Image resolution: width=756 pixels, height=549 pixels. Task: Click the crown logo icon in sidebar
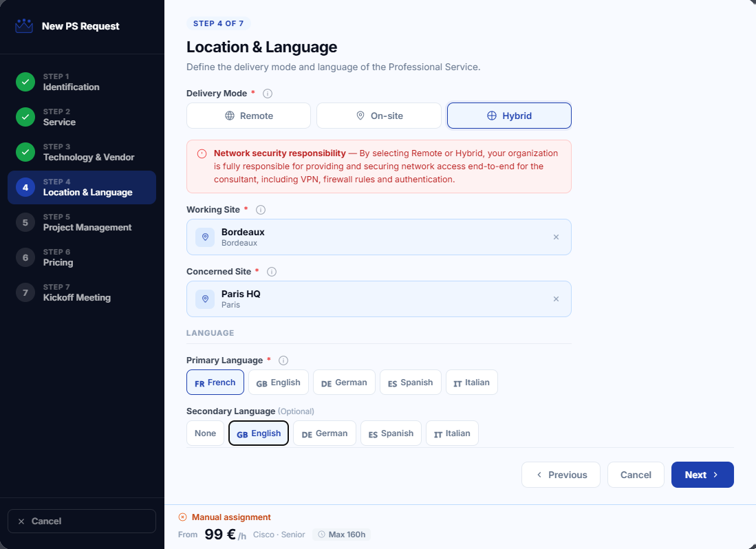point(24,26)
